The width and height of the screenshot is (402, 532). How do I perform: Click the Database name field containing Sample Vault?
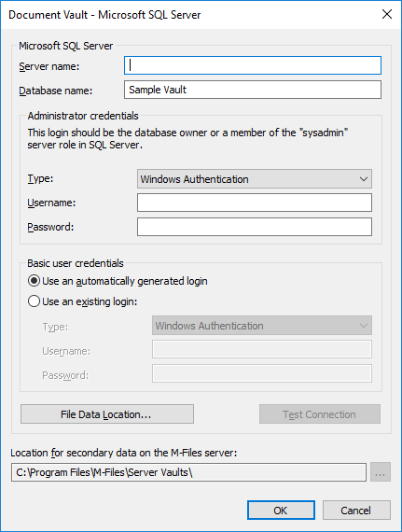[253, 90]
